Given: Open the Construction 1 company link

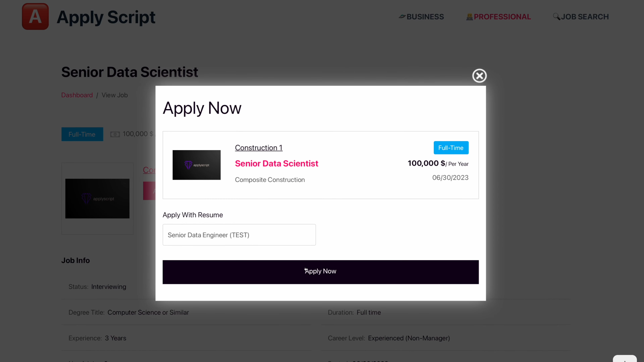Looking at the screenshot, I should tap(259, 148).
